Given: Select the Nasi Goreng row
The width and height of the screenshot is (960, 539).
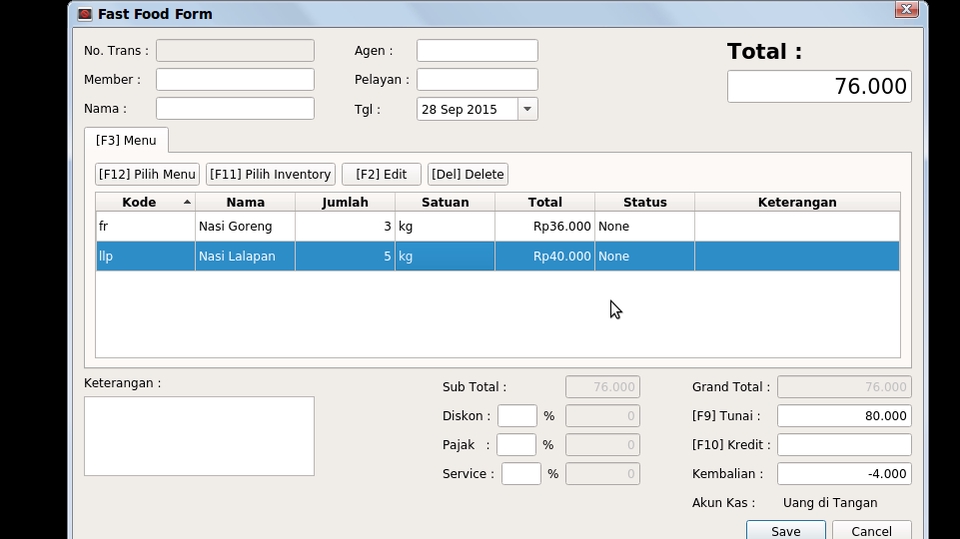Looking at the screenshot, I should click(x=245, y=227).
